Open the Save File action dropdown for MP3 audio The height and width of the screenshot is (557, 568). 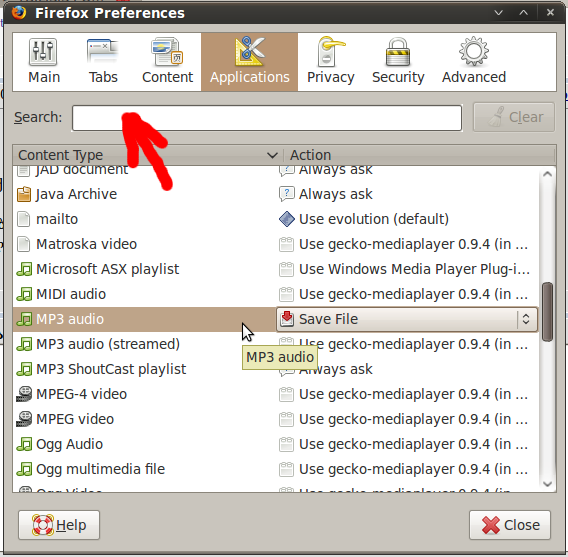[407, 319]
